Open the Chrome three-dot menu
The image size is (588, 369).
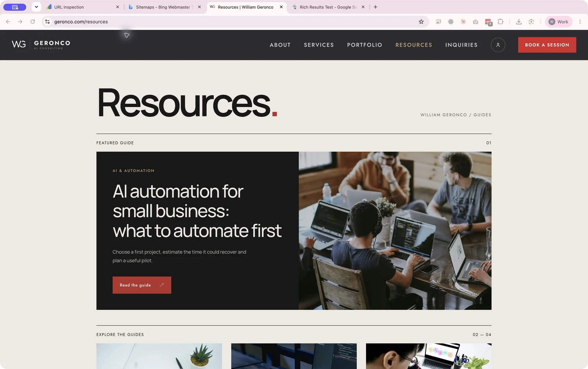[580, 22]
